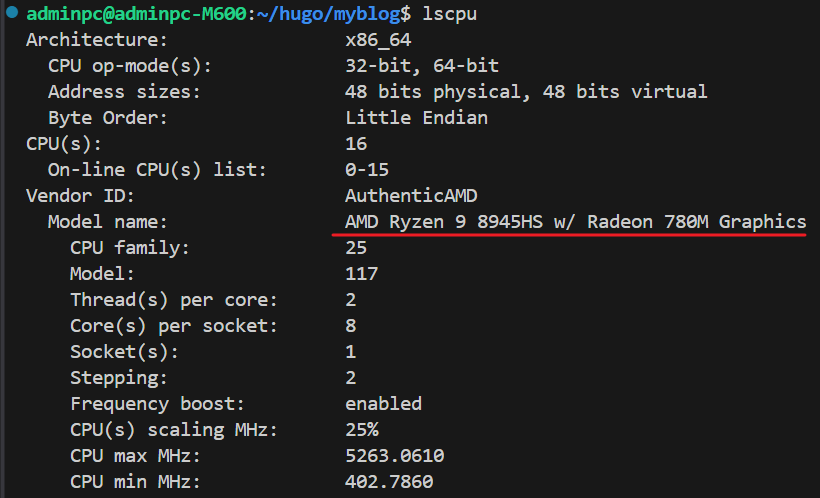The height and width of the screenshot is (498, 820).
Task: Click the lscpu command text
Action: click(449, 14)
